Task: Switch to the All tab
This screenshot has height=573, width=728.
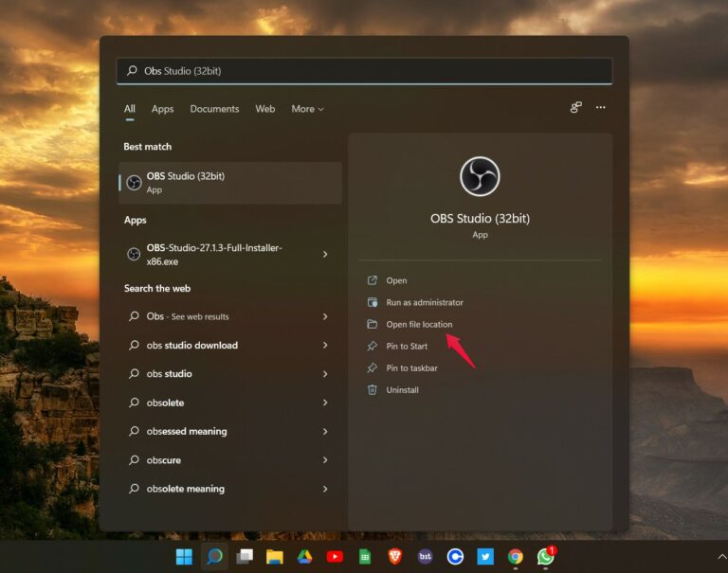Action: (130, 109)
